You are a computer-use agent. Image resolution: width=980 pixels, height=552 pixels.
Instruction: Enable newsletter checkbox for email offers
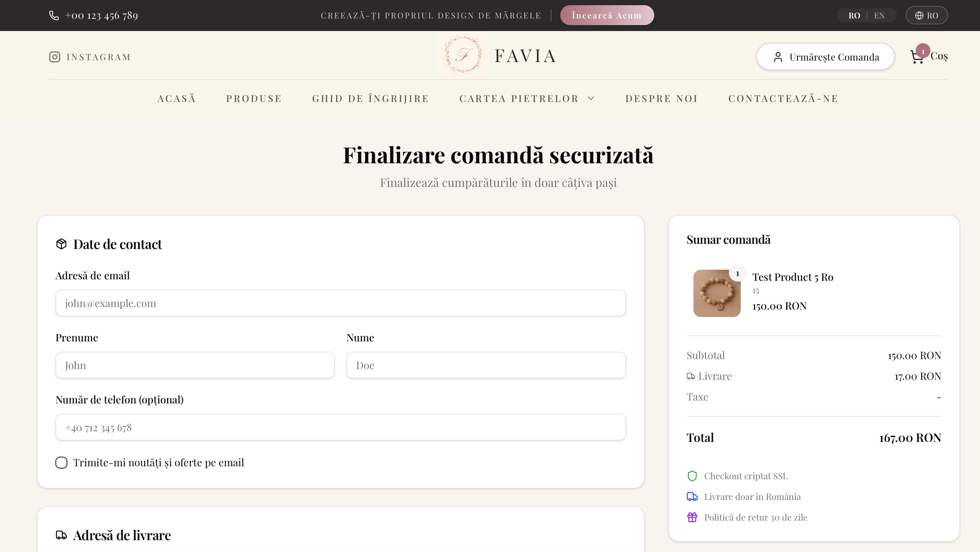(61, 462)
